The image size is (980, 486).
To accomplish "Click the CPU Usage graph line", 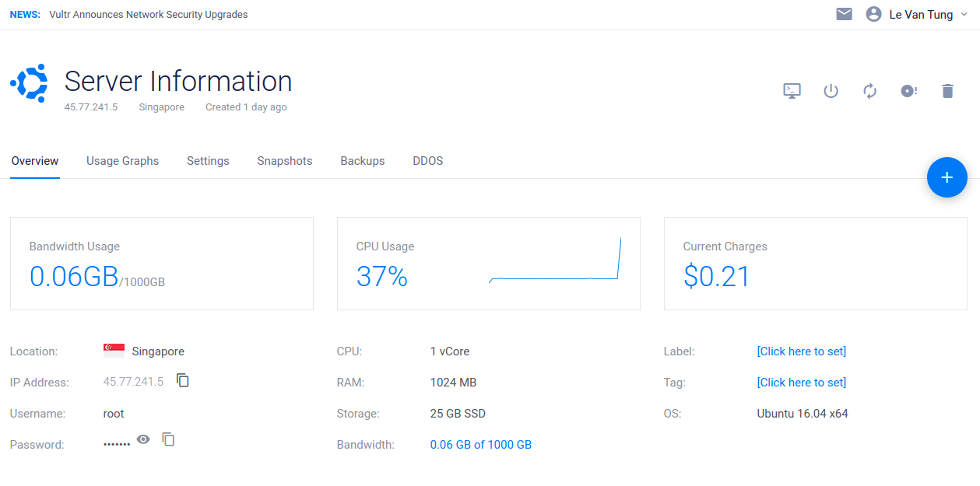I will pyautogui.click(x=553, y=278).
